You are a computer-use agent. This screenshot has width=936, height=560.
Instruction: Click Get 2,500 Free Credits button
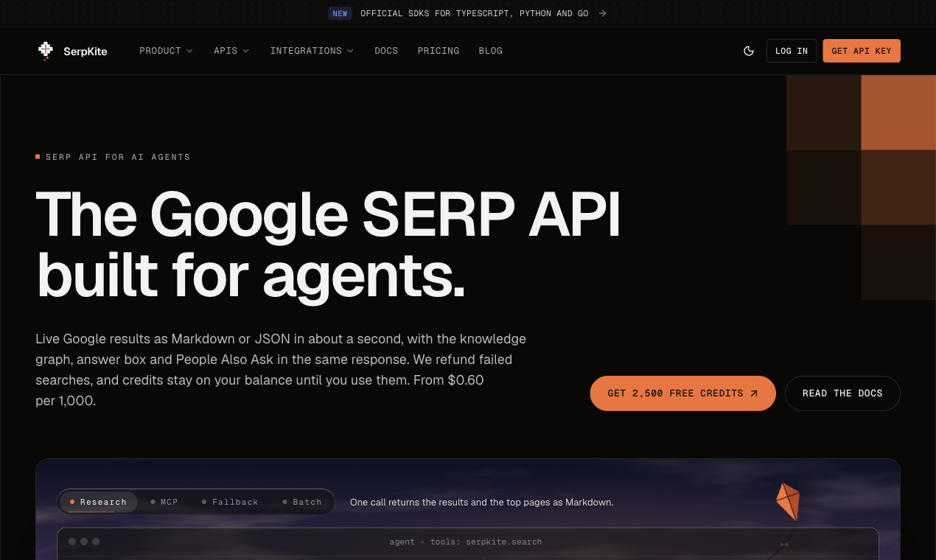point(682,393)
